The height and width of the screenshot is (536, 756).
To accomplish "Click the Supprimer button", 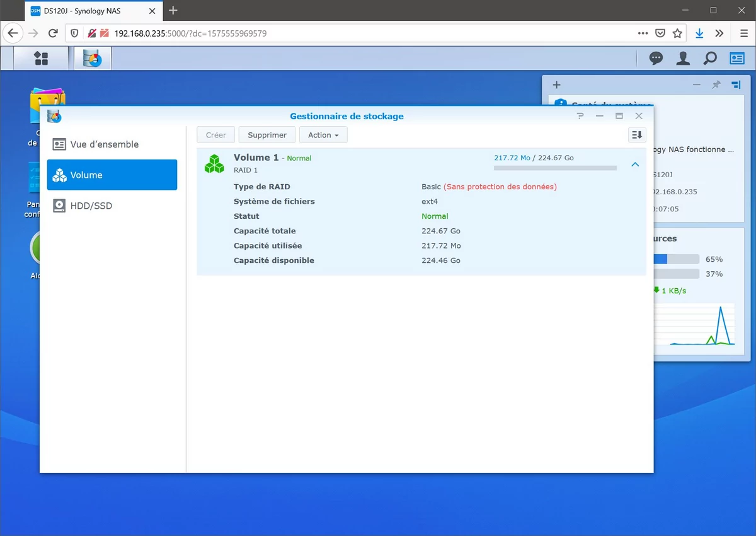I will (x=267, y=135).
